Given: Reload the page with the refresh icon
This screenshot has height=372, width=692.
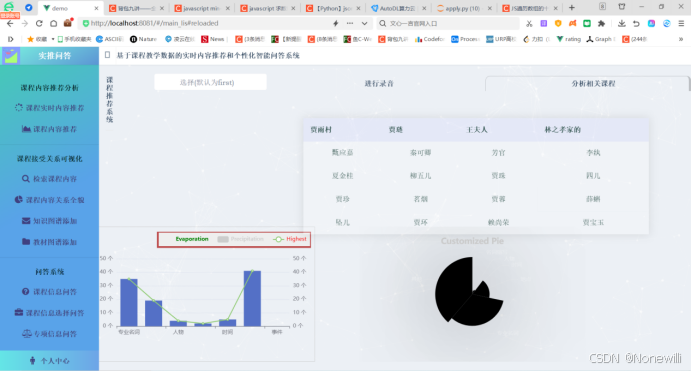Looking at the screenshot, I should tap(39, 23).
